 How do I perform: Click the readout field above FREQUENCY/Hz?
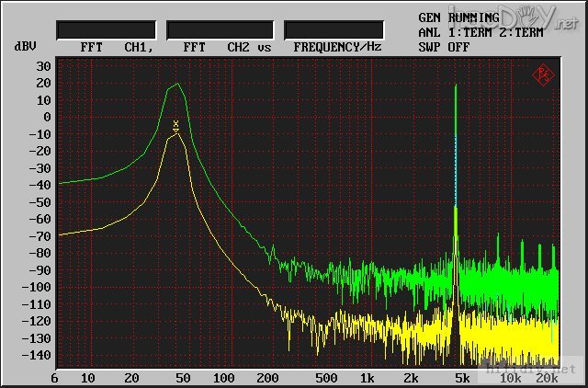coord(334,30)
